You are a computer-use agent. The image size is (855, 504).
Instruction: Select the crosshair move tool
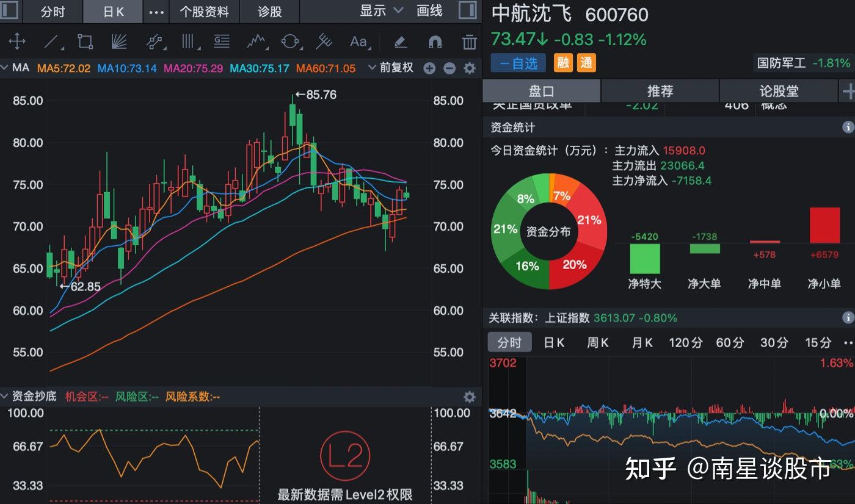[x=16, y=42]
